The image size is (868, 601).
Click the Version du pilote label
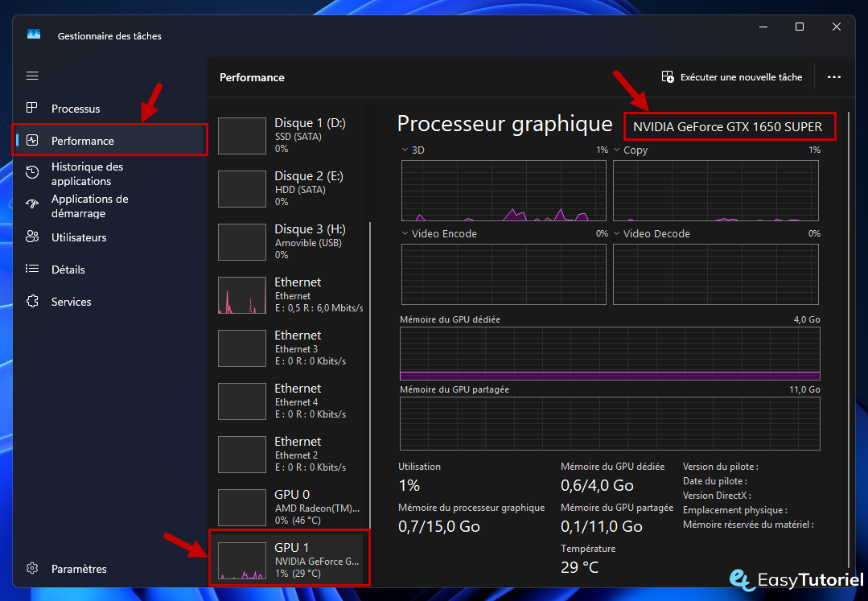tap(720, 467)
